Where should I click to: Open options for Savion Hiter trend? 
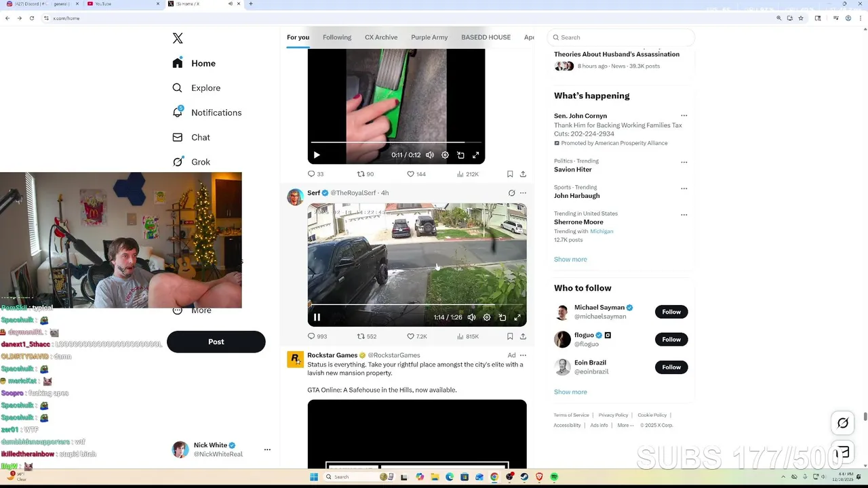coord(684,162)
